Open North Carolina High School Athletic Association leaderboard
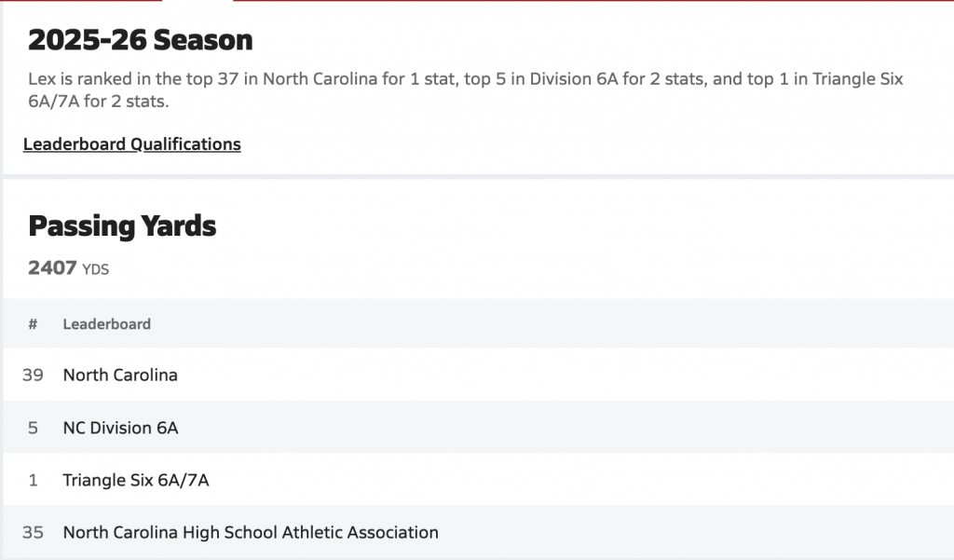Viewport: 954px width, 560px height. tap(251, 532)
